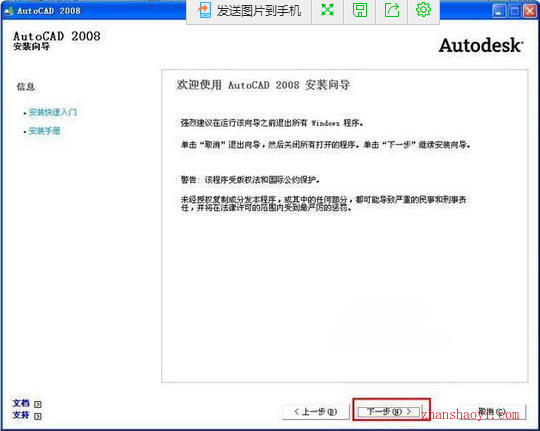The height and width of the screenshot is (431, 540).
Task: Click the Autodesk logo
Action: click(481, 45)
